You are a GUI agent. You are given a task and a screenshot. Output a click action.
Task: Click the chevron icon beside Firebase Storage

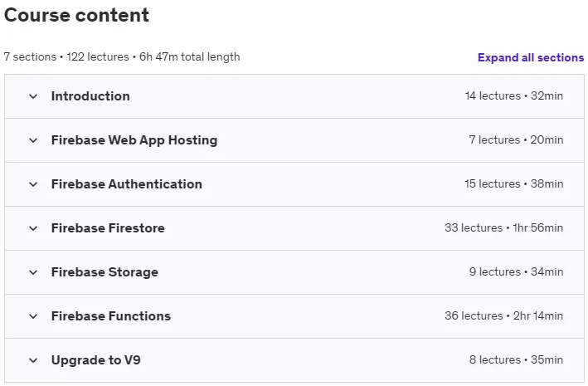pos(33,272)
